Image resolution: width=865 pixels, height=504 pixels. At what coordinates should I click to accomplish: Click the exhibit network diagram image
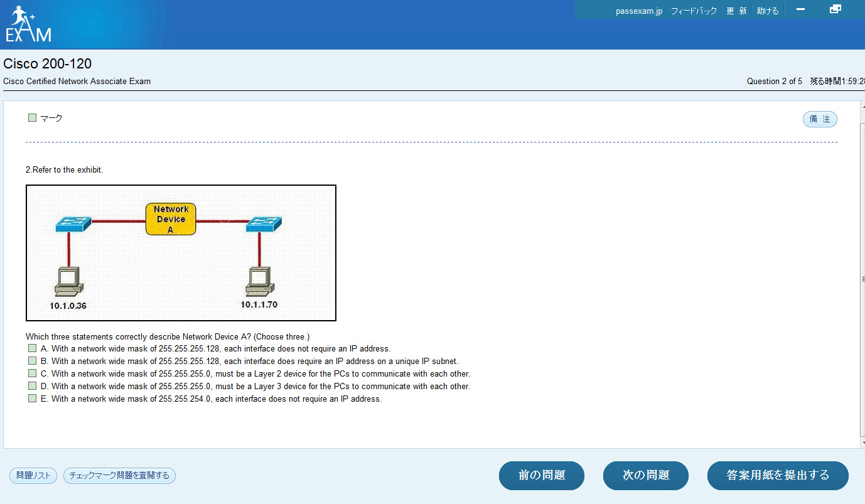point(181,253)
